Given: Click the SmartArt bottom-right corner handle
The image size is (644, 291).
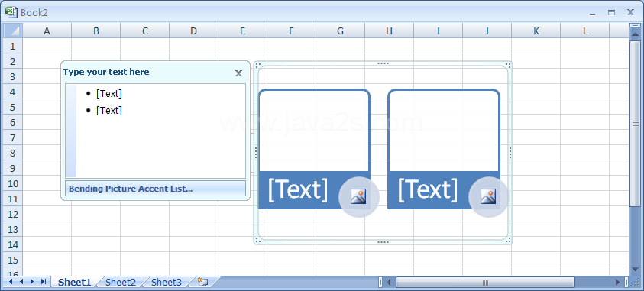Looking at the screenshot, I should tap(509, 241).
